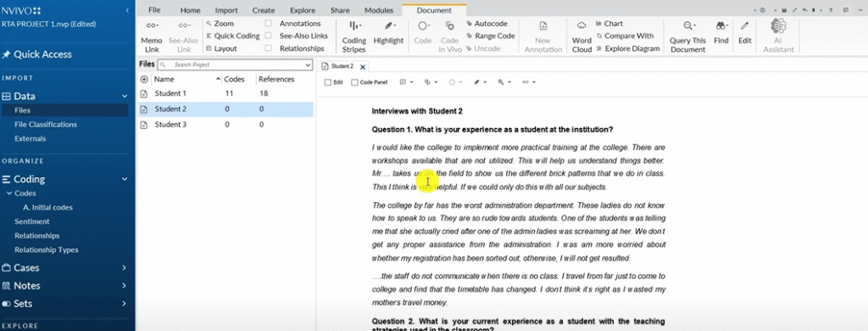This screenshot has height=331, width=868.
Task: Click the feedback chat icon in title bar
Action: [x=847, y=10]
